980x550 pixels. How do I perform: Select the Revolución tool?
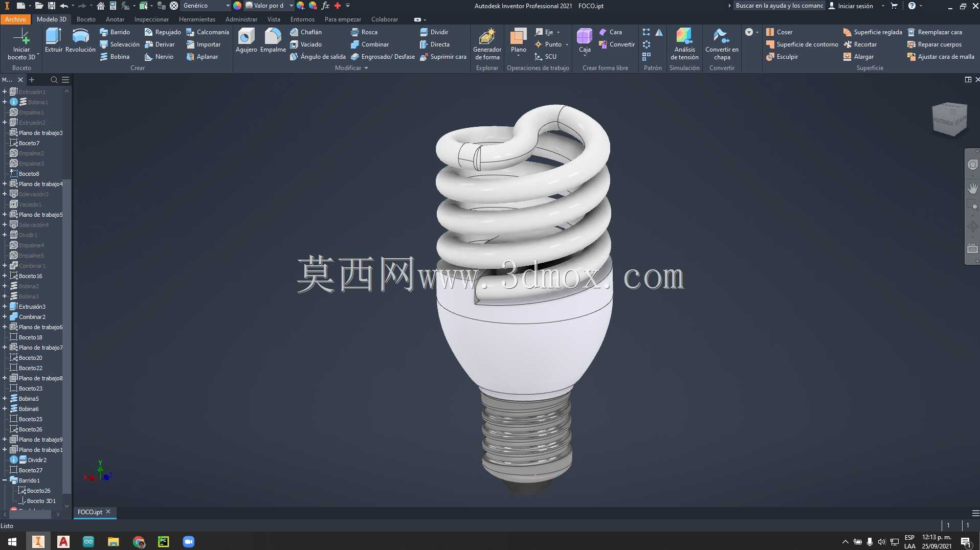click(80, 40)
